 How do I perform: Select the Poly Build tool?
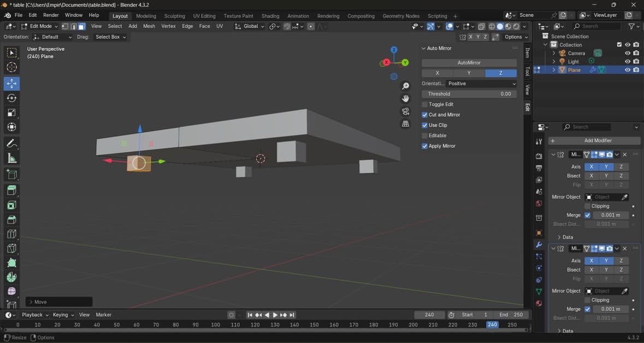pos(11,263)
